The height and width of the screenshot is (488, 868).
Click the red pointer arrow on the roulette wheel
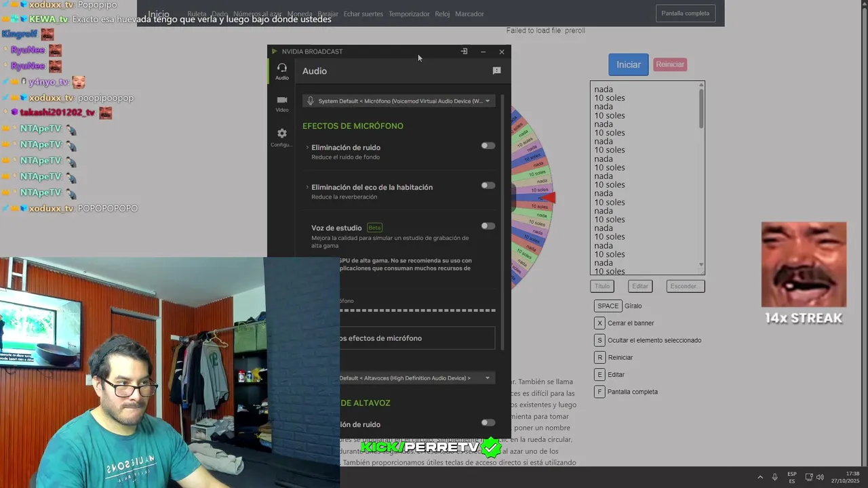pyautogui.click(x=549, y=198)
